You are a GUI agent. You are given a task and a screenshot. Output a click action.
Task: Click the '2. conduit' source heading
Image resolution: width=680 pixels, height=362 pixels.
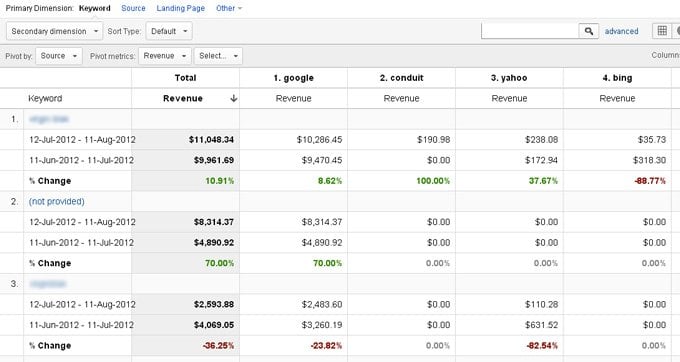pyautogui.click(x=402, y=78)
